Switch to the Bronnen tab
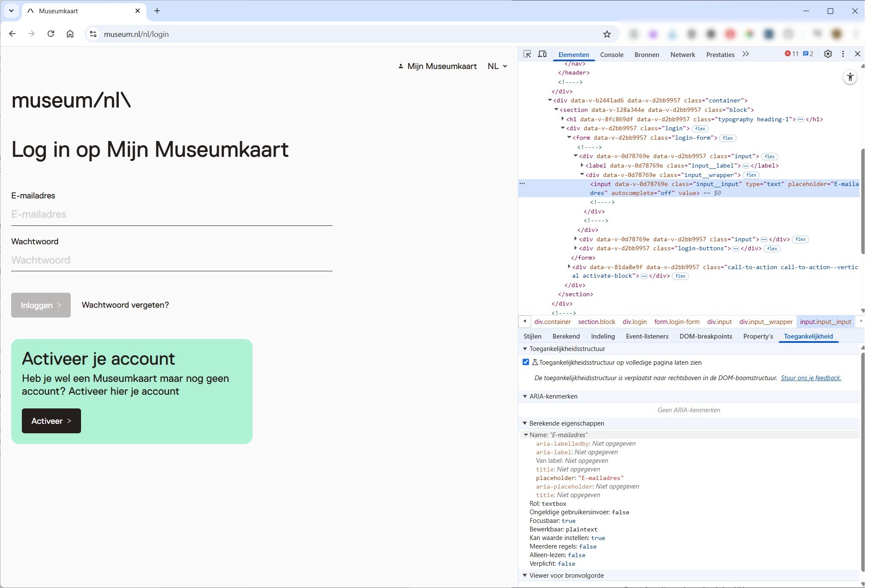Image resolution: width=869 pixels, height=588 pixels. click(646, 54)
